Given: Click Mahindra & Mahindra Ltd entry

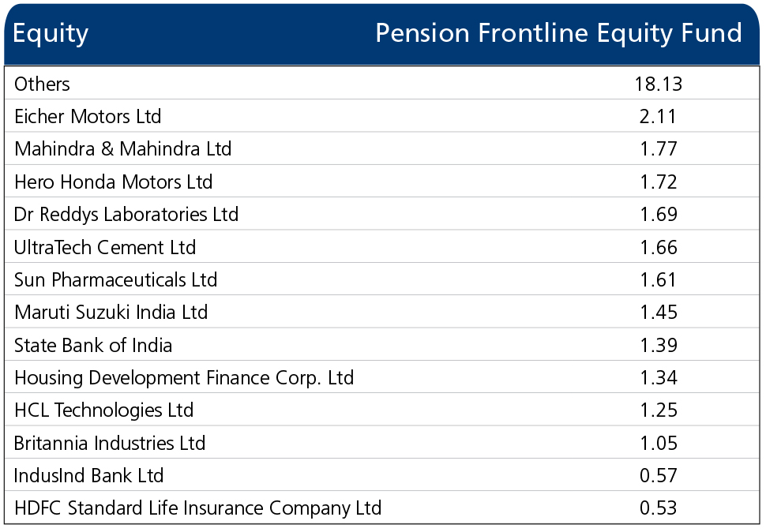Looking at the screenshot, I should point(122,149).
